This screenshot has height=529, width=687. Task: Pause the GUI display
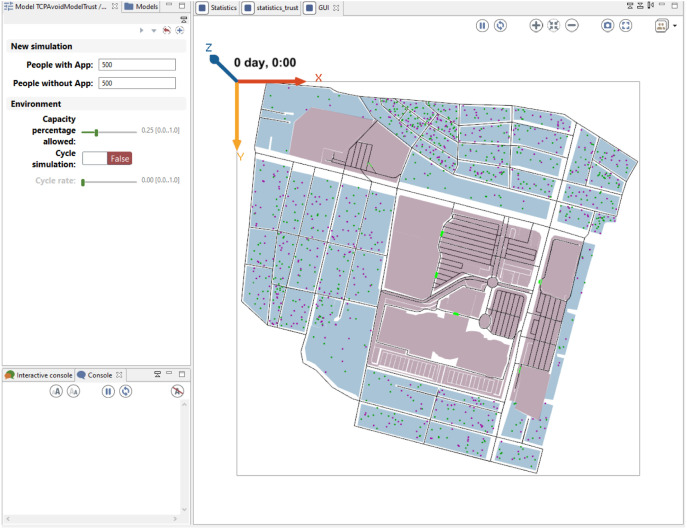(483, 25)
